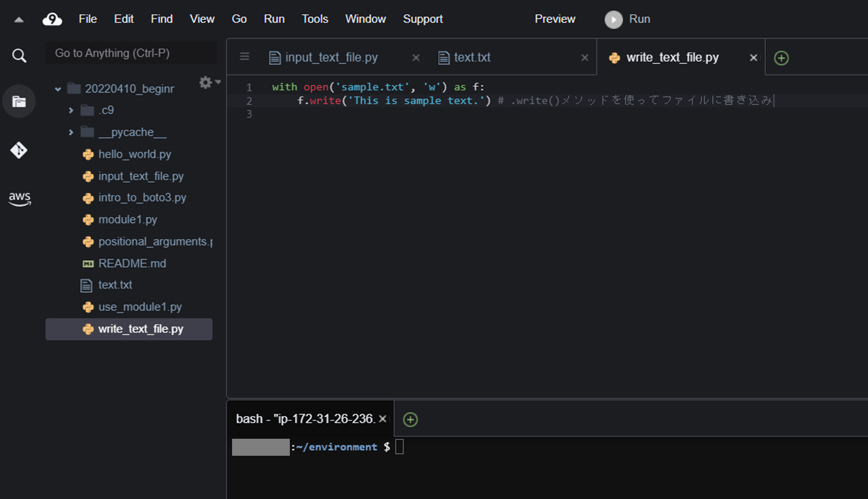Click the terminal prompt cursor
Screen dimensions: 868x499
click(x=400, y=447)
